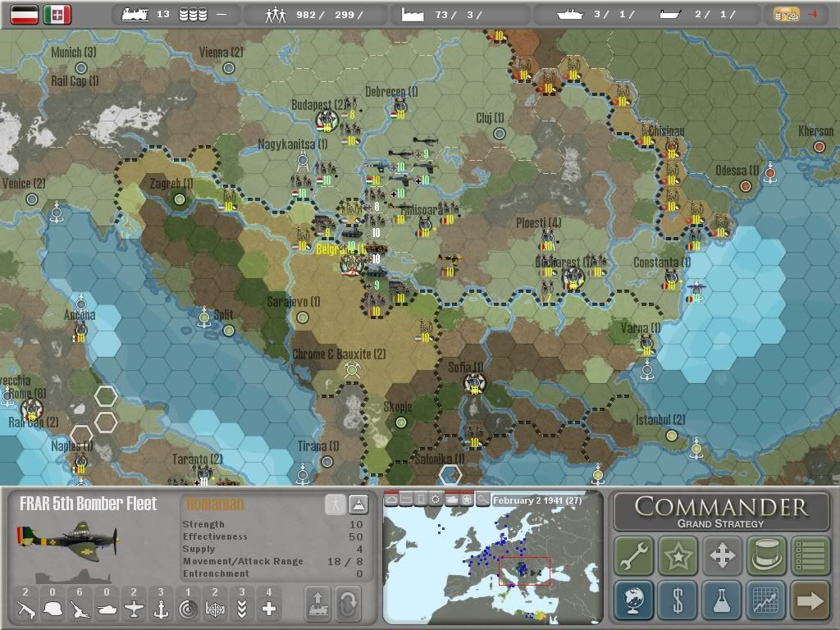The height and width of the screenshot is (630, 840).
Task: Select the Venice (2) city label
Action: [24, 183]
